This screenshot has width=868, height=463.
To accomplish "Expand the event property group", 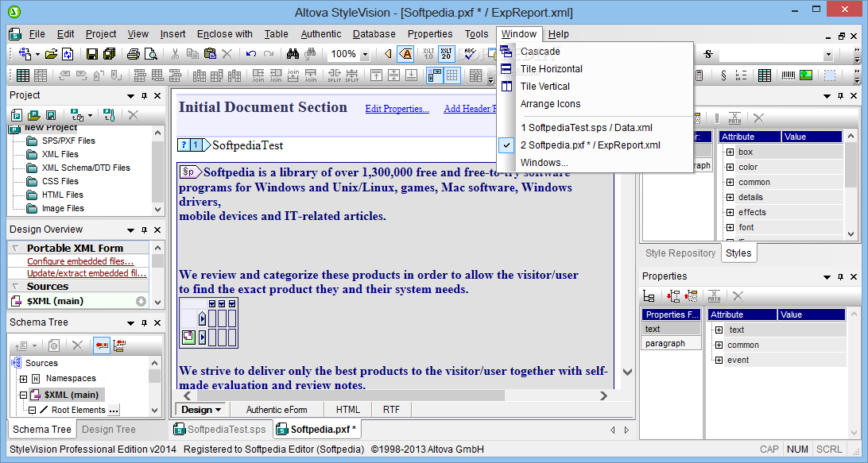I will coord(719,360).
